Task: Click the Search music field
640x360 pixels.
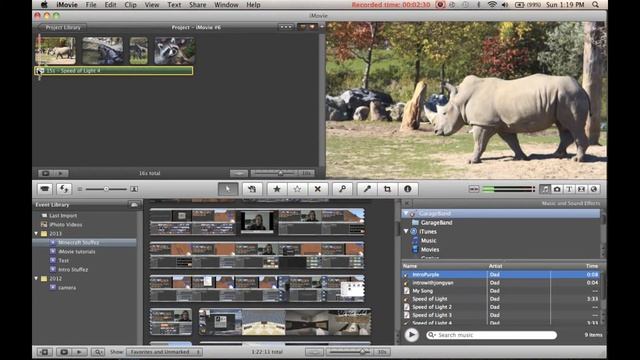Action: pyautogui.click(x=491, y=335)
